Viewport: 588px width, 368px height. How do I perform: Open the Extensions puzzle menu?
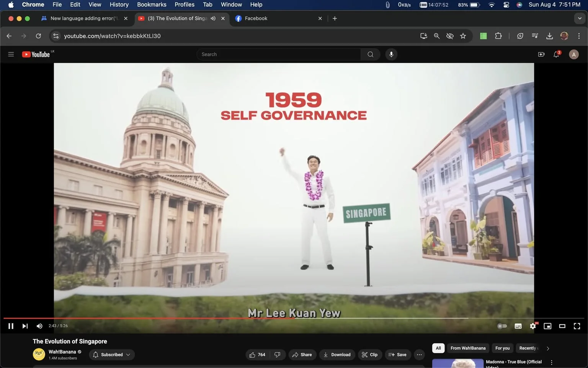tap(498, 36)
